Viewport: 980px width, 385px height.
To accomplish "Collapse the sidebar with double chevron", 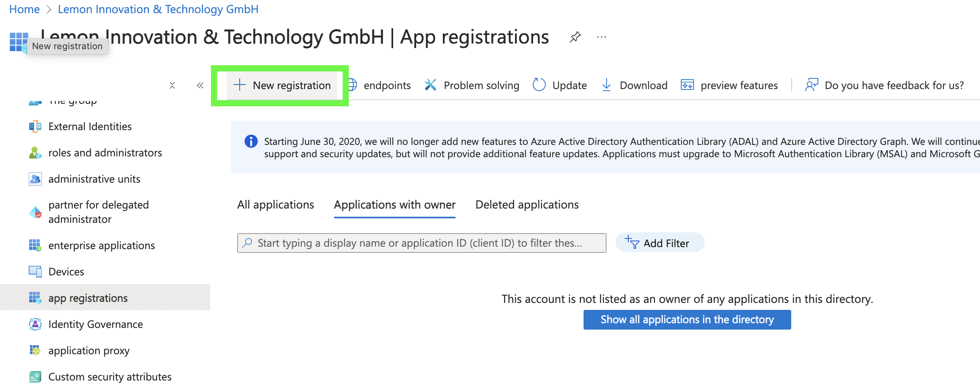I will [x=200, y=85].
